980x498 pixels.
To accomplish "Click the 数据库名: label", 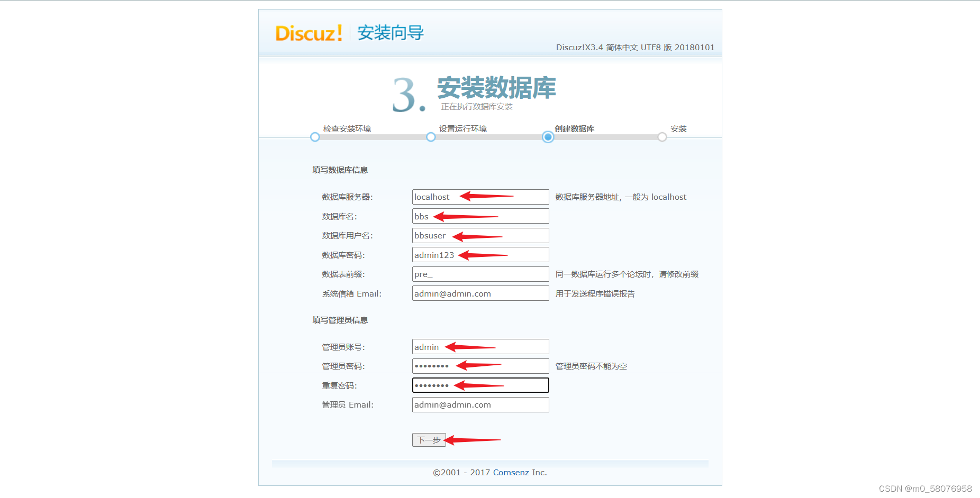I will click(x=339, y=216).
